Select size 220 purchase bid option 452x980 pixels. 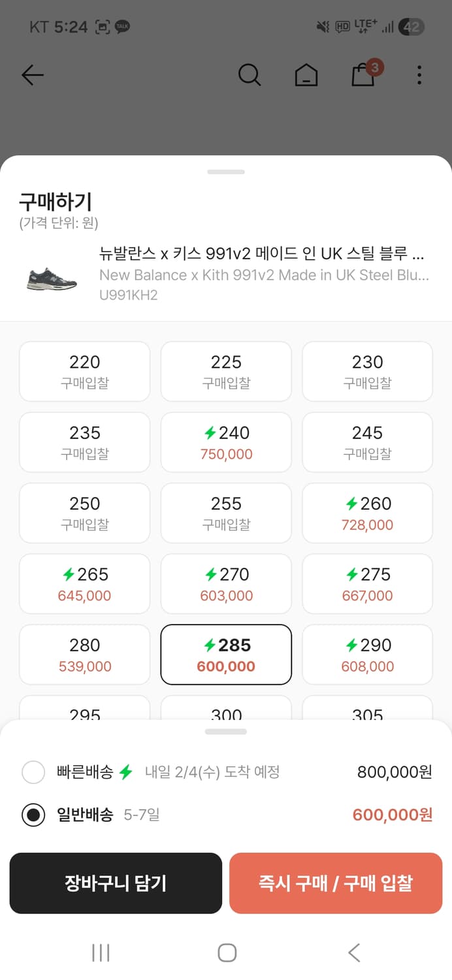[x=85, y=371]
